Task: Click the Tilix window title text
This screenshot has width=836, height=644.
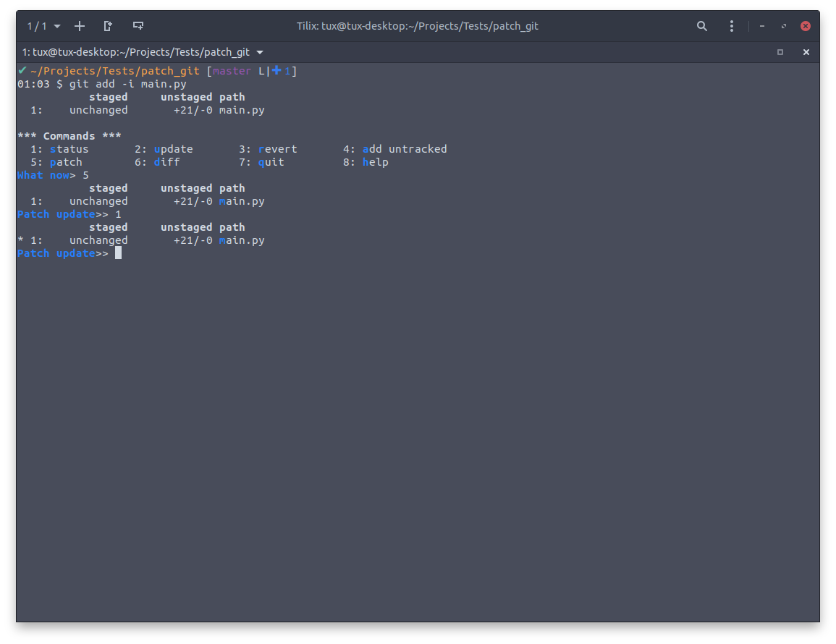Action: pos(417,26)
